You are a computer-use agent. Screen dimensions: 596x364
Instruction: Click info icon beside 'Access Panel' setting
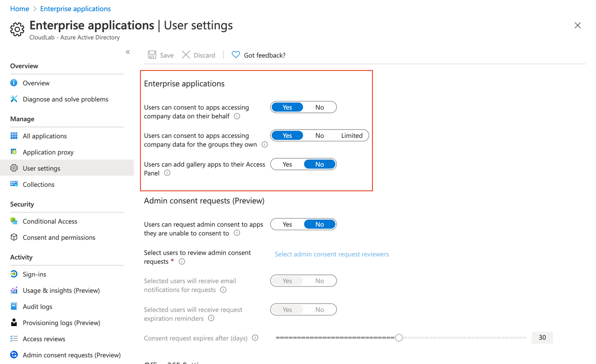167,173
